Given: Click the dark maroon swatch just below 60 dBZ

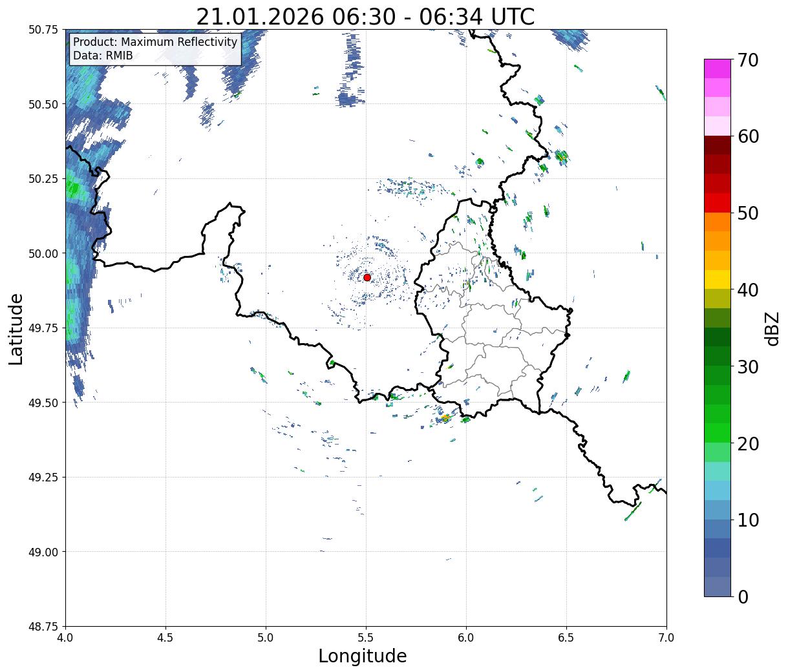Looking at the screenshot, I should [x=718, y=145].
